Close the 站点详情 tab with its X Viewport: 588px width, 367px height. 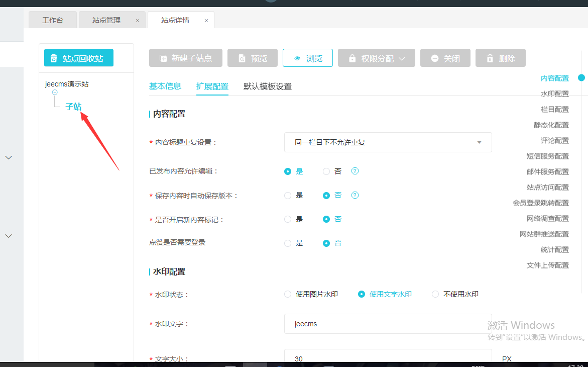click(x=206, y=21)
